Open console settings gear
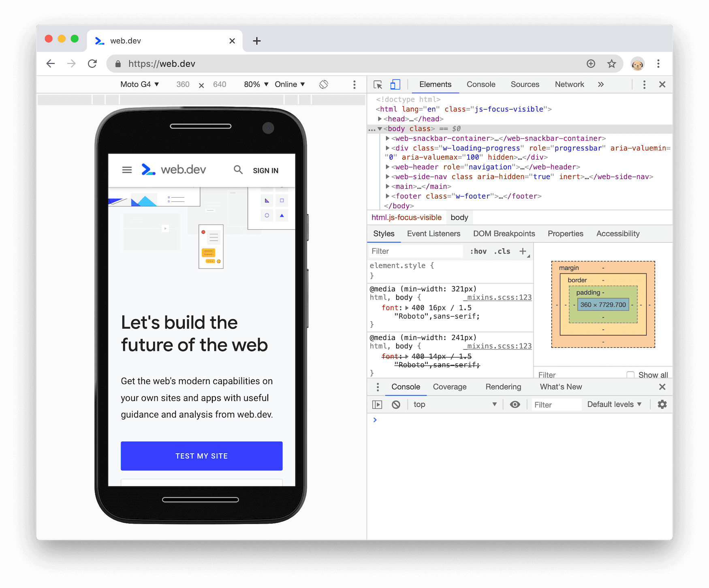 662,404
